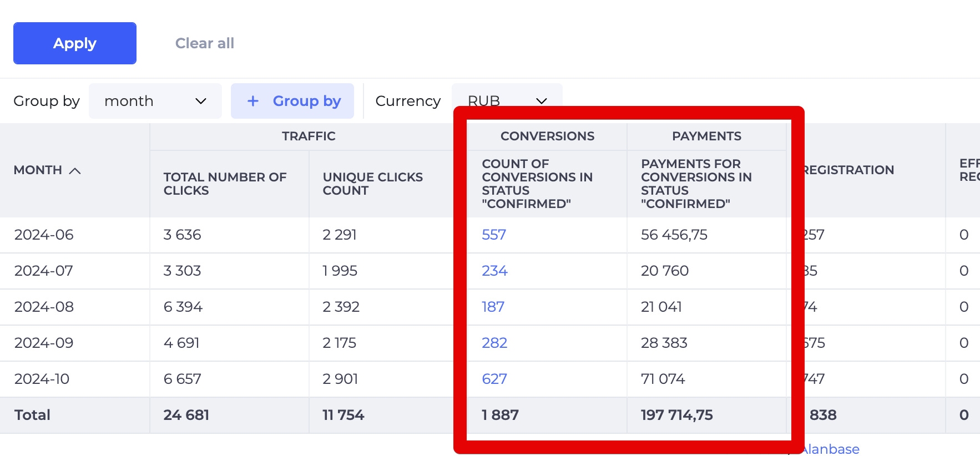Click the Total Number of Clicks header
The height and width of the screenshot is (456, 980).
(x=225, y=184)
